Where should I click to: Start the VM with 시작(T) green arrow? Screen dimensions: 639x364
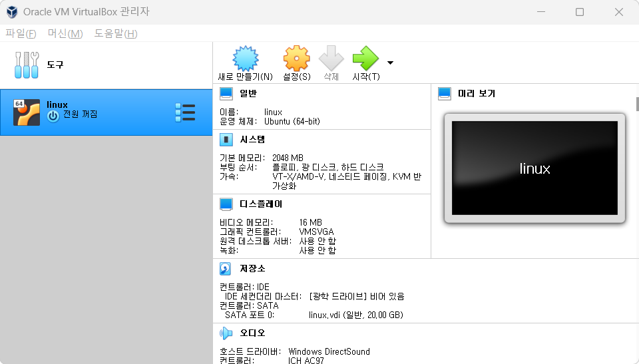[x=365, y=59]
